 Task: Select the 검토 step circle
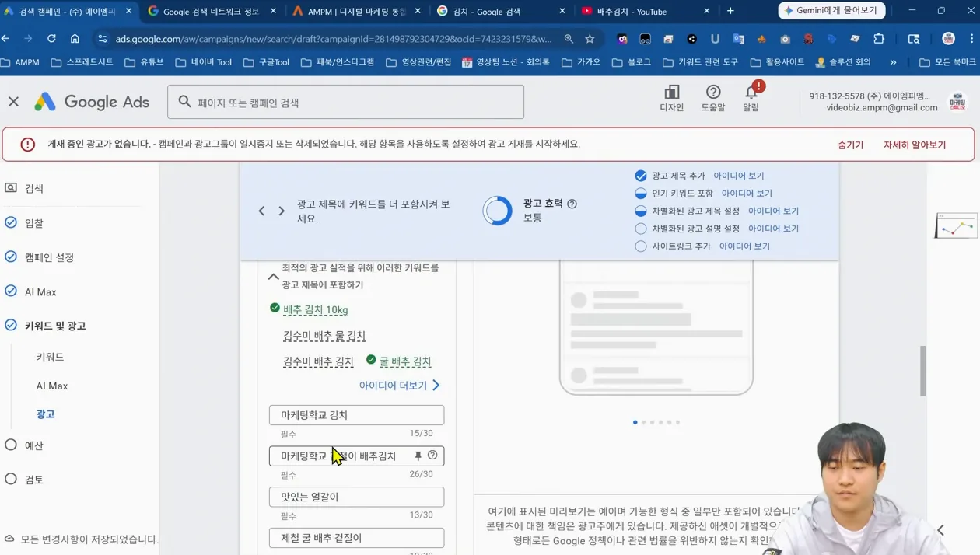(11, 479)
